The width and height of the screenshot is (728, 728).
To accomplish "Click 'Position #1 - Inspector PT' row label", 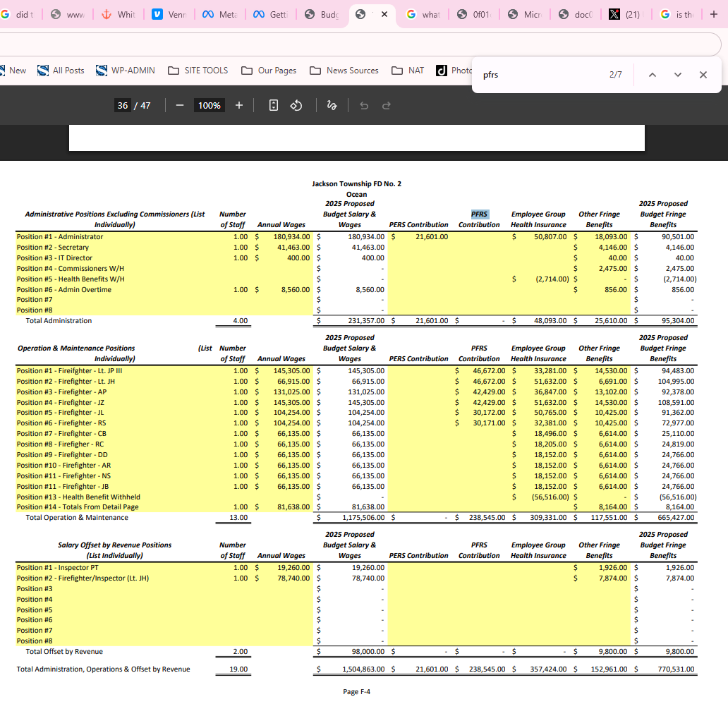I will [x=58, y=568].
